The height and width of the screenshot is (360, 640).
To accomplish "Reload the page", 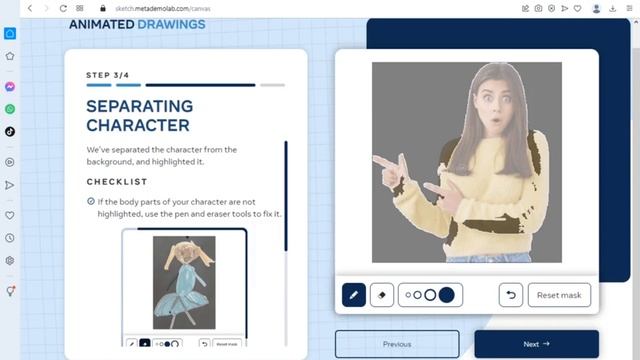I will click(63, 8).
